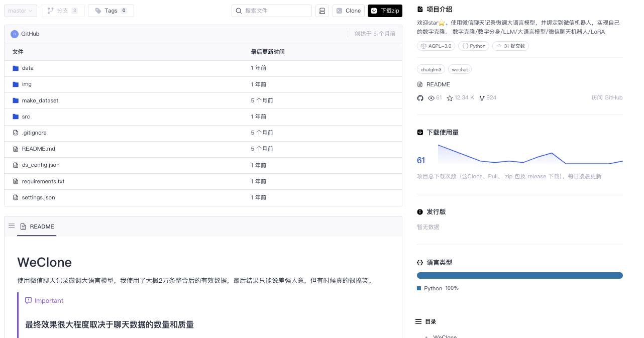This screenshot has width=644, height=338.
Task: Open the ds_config.json file
Action: point(41,165)
